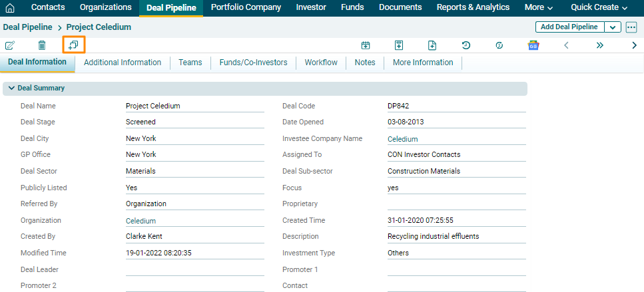Click the blue Google translate-style icon

[533, 45]
